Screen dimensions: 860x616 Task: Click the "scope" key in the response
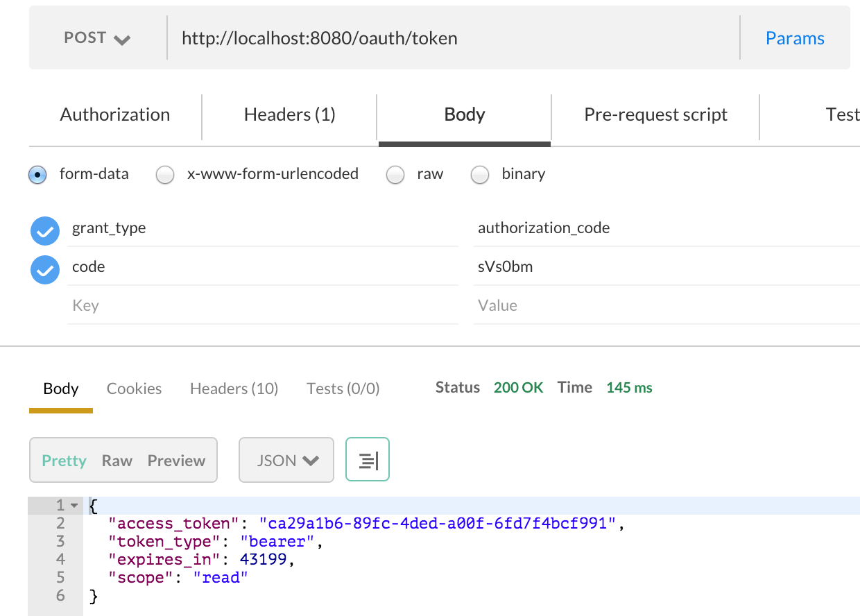pyautogui.click(x=141, y=577)
